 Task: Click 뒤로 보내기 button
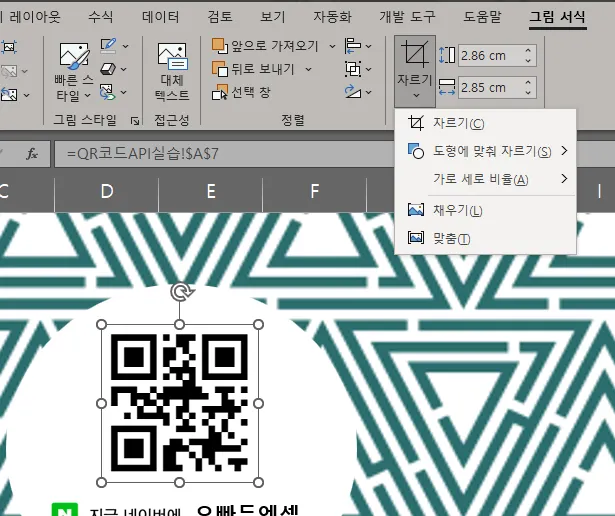click(253, 69)
